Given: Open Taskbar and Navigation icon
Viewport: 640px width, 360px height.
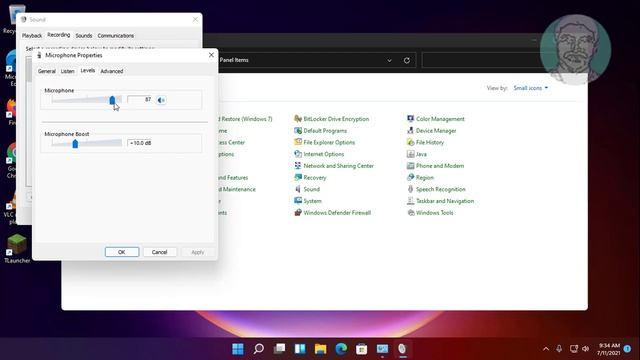Looking at the screenshot, I should 411,201.
